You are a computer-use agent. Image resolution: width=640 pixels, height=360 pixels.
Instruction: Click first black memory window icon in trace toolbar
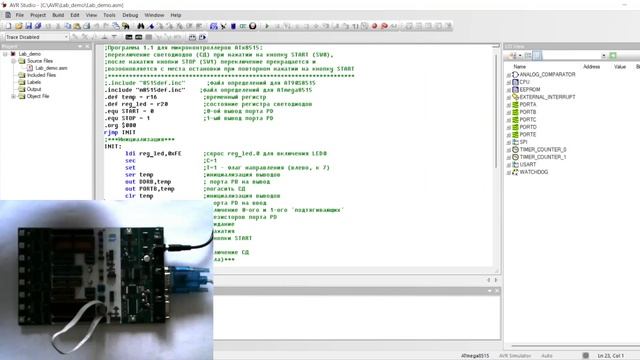[x=129, y=37]
